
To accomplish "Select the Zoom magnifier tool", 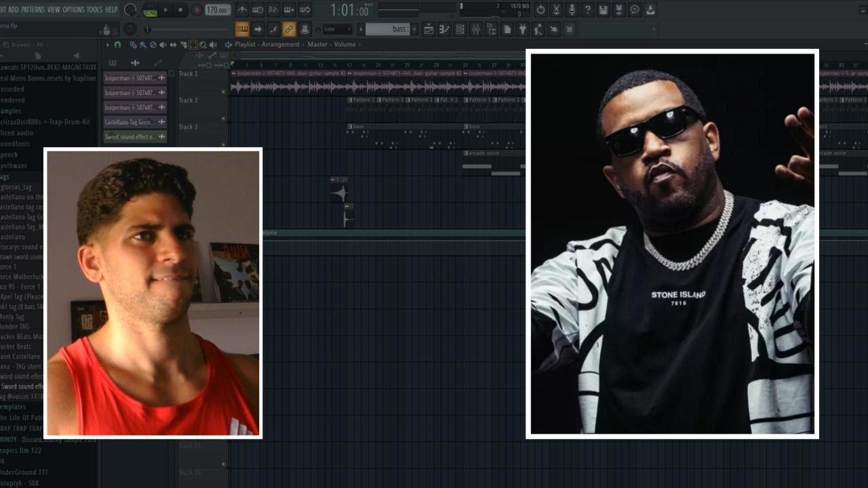I will 203,45.
